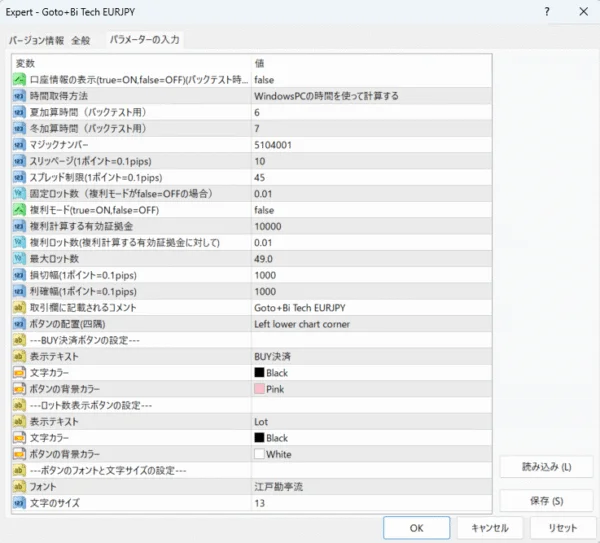Click the Pink background color swatch

pyautogui.click(x=259, y=388)
